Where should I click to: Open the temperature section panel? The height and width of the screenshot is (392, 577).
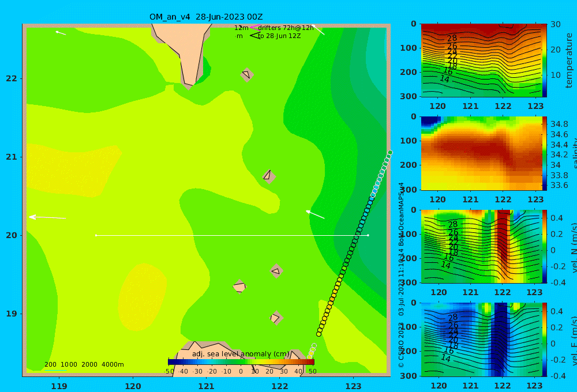pos(482,61)
